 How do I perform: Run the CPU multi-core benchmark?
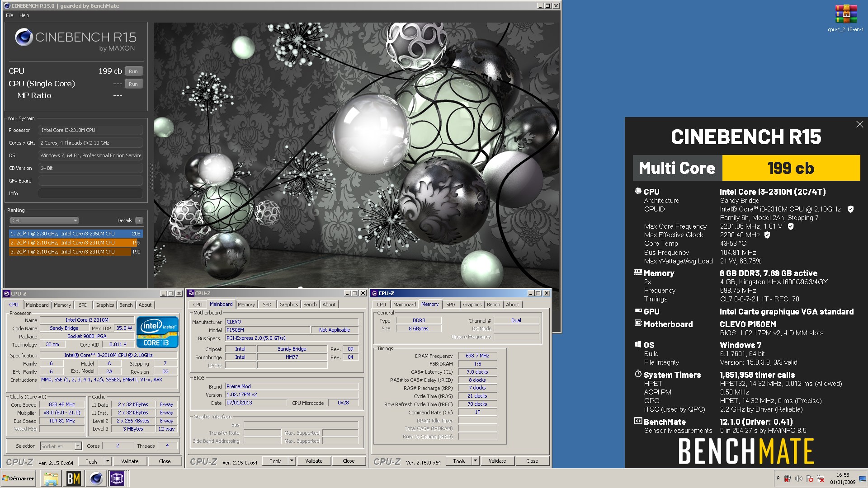133,71
